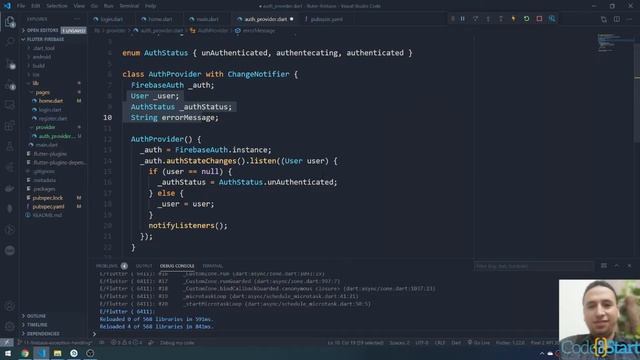This screenshot has width=640, height=360.
Task: Expand the Outline section
Action: (53, 316)
